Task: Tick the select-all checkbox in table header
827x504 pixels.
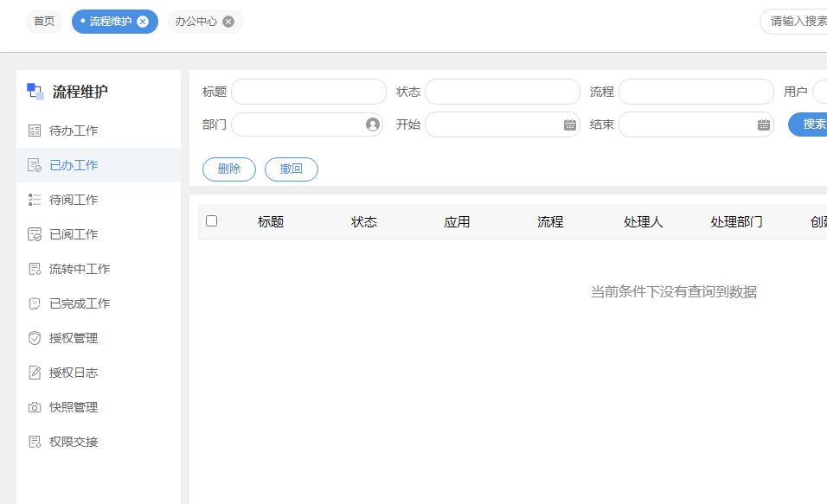Action: click(x=211, y=221)
